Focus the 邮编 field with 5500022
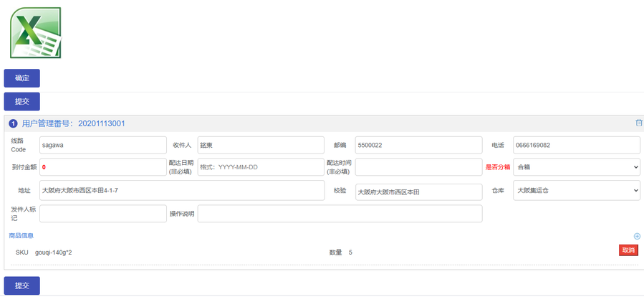The image size is (644, 302). click(x=419, y=145)
